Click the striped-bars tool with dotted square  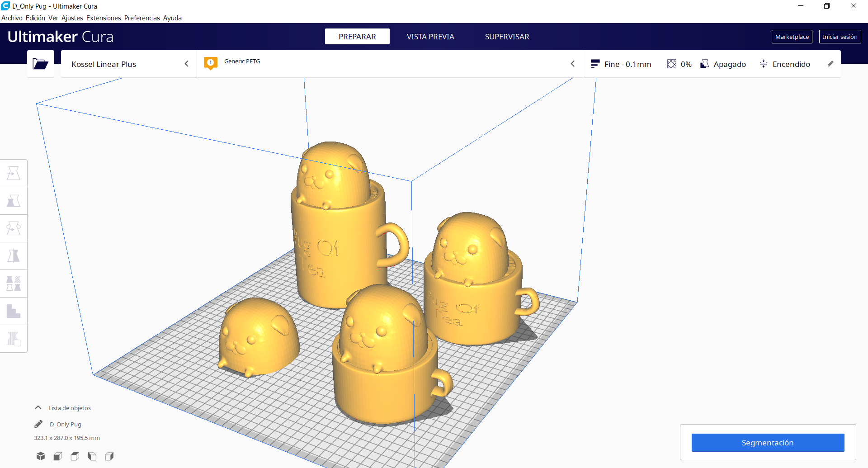click(x=14, y=339)
